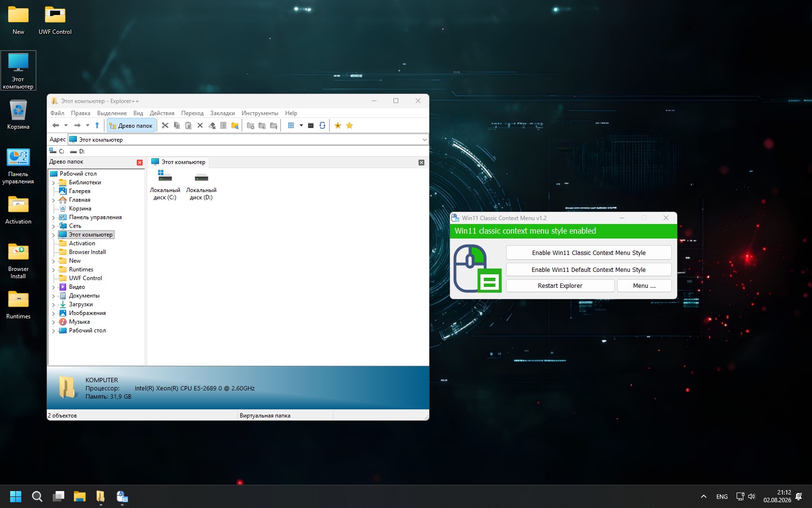This screenshot has width=812, height=508.
Task: Open Explorer++ from the taskbar
Action: tap(101, 496)
